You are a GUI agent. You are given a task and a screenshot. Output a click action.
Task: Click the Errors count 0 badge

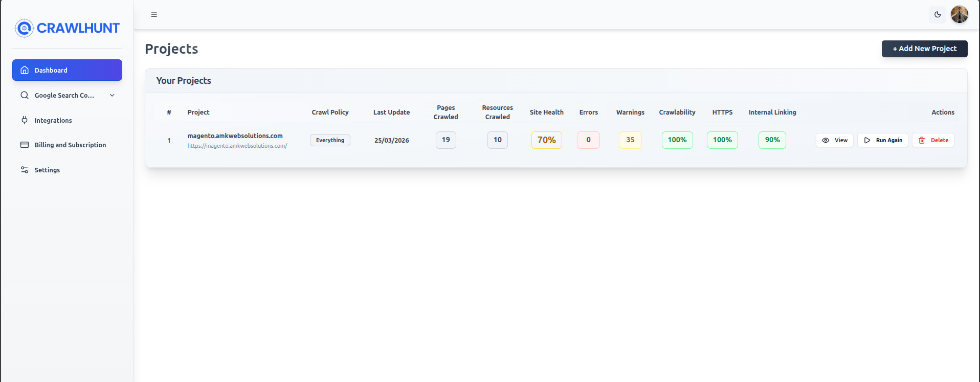click(x=588, y=140)
